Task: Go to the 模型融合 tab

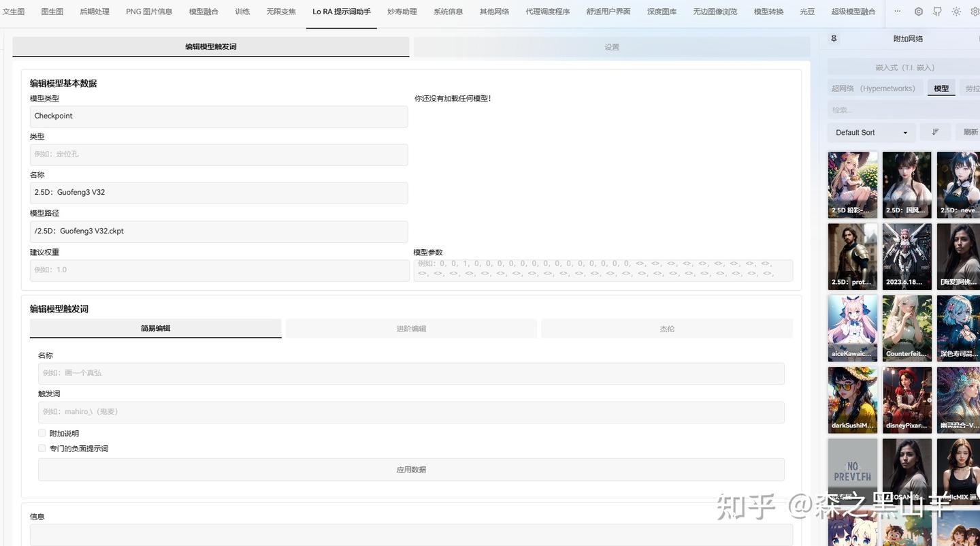Action: pos(203,12)
